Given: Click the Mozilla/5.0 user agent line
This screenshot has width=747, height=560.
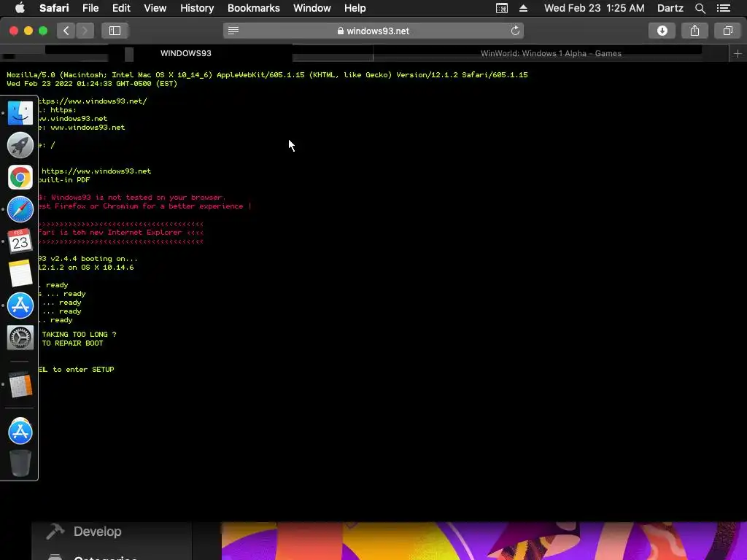Looking at the screenshot, I should [267, 75].
